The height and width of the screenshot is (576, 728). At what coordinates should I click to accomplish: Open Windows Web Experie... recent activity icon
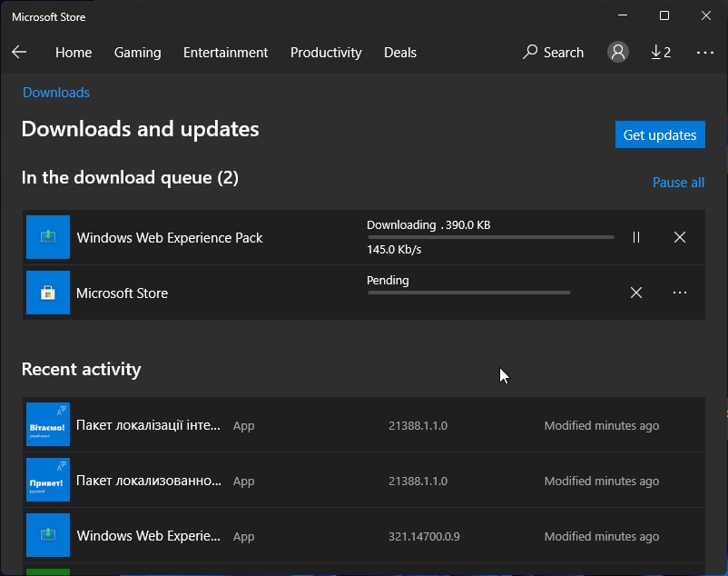pos(48,535)
